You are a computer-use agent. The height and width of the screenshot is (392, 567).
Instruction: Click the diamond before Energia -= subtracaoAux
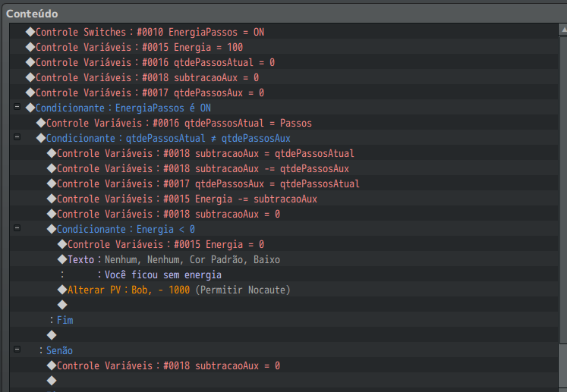pos(52,199)
